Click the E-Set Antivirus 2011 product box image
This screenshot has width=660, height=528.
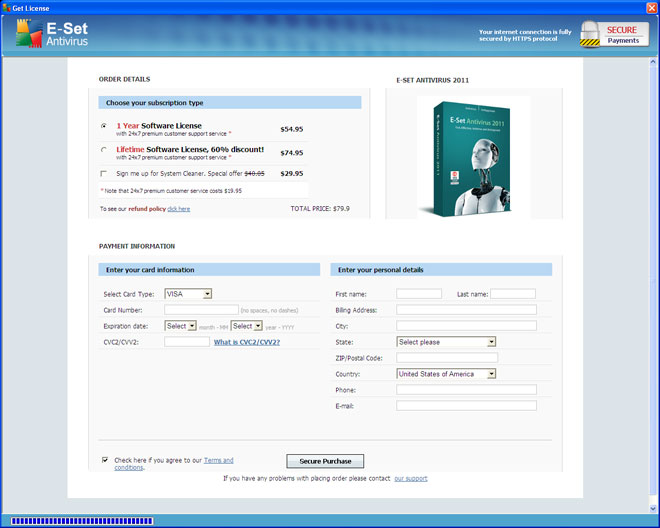(x=473, y=156)
